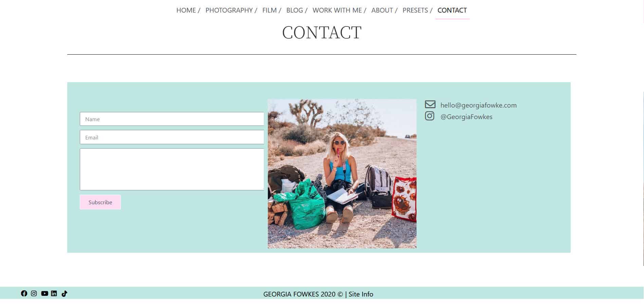Open the Site Info link
This screenshot has width=644, height=306.
point(361,294)
